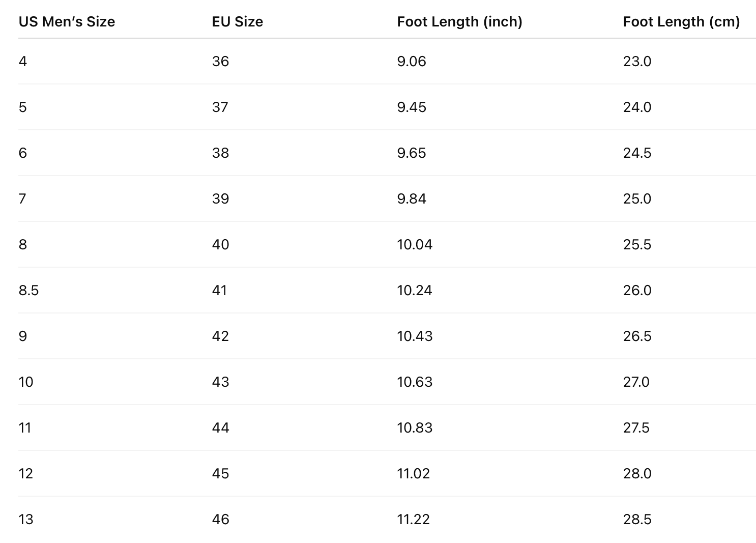Select US men's size 8.5 cell

28,291
